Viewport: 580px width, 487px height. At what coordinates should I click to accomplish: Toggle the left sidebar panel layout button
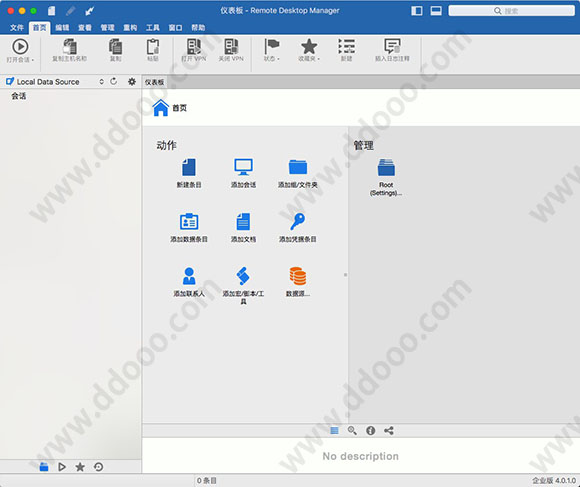[x=417, y=11]
